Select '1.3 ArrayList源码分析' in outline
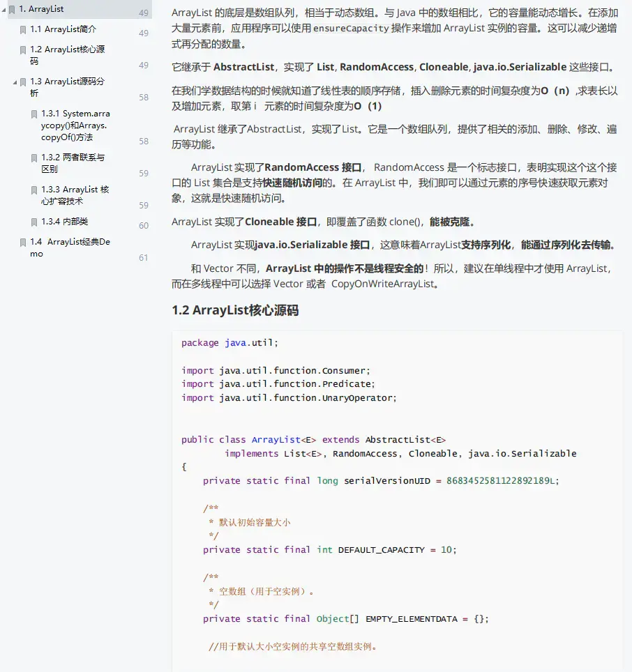The width and height of the screenshot is (632, 672). [x=68, y=87]
